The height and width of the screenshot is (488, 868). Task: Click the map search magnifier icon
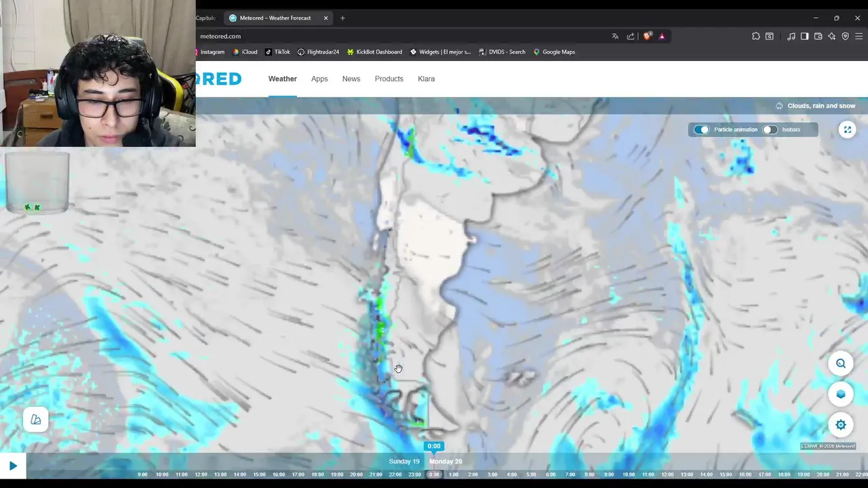[x=841, y=363]
